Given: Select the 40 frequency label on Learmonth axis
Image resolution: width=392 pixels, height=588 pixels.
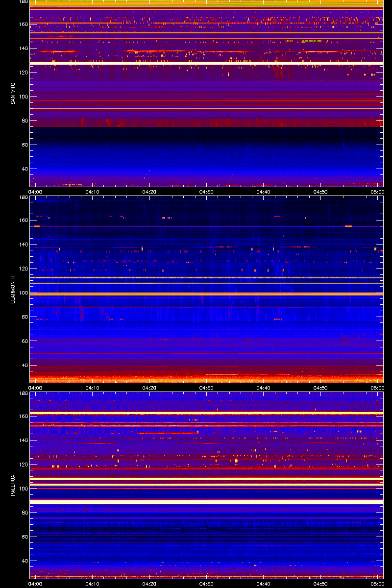Looking at the screenshot, I should pyautogui.click(x=24, y=365).
